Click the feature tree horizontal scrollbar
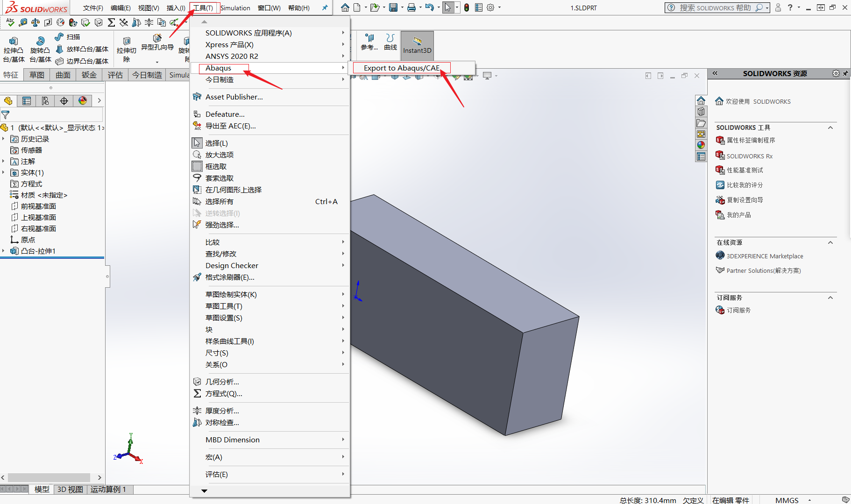The height and width of the screenshot is (504, 851). [x=49, y=477]
